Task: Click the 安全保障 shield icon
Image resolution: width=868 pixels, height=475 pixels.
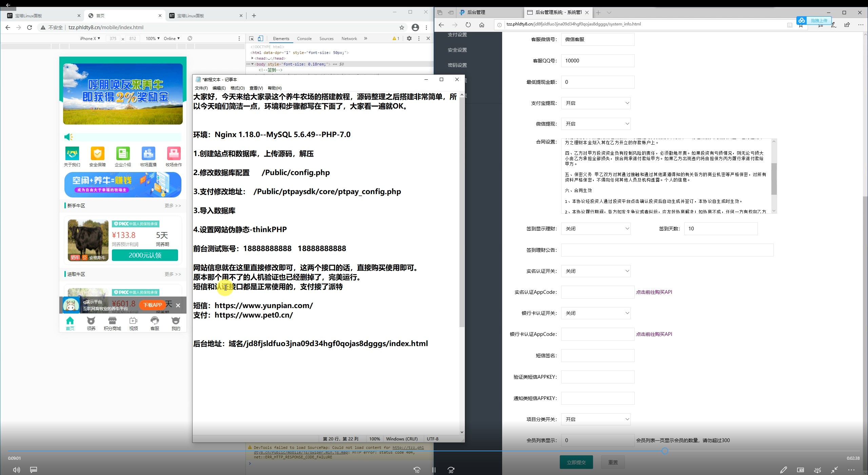Action: (97, 153)
